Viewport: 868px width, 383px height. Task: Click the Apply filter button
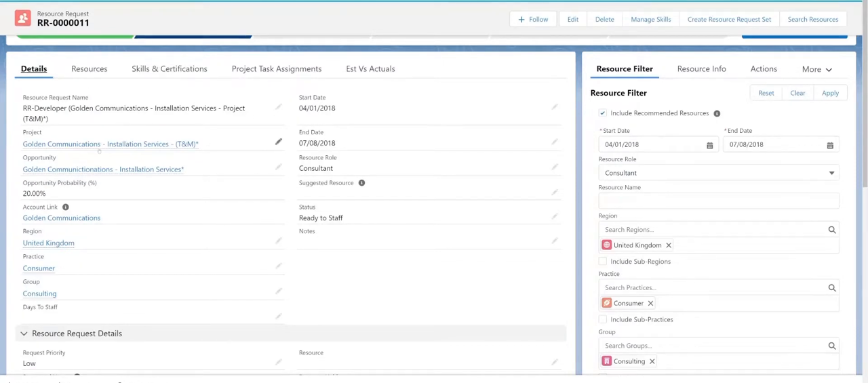pyautogui.click(x=830, y=93)
